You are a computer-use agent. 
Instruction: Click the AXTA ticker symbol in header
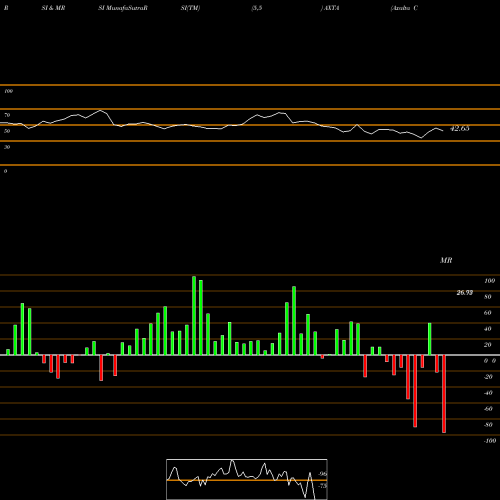pos(331,8)
